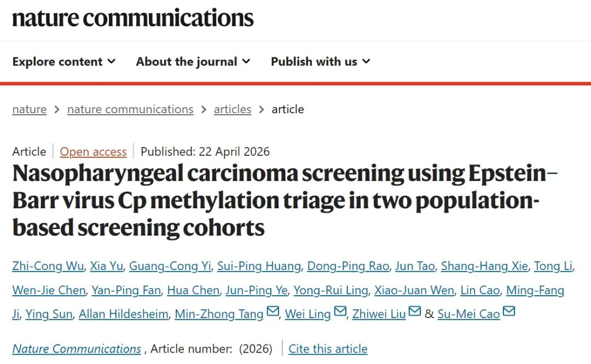Open Cite this article link
Image resolution: width=591 pixels, height=364 pixels.
[x=328, y=349]
